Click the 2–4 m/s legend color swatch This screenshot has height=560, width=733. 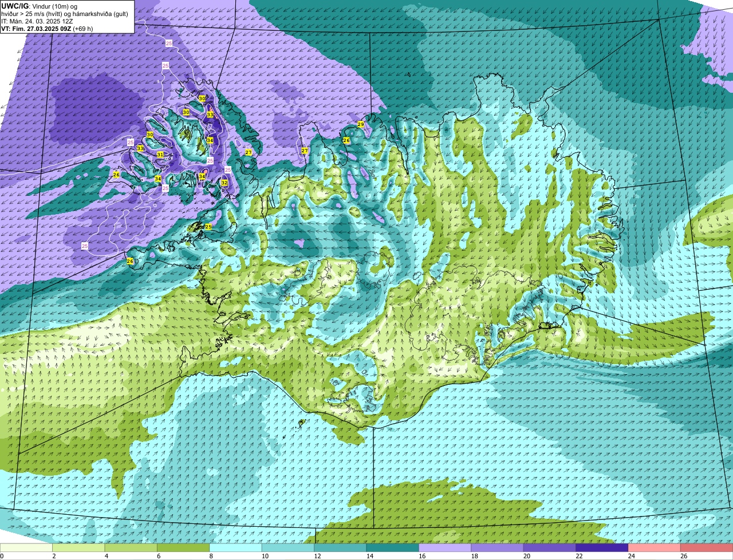click(x=78, y=547)
